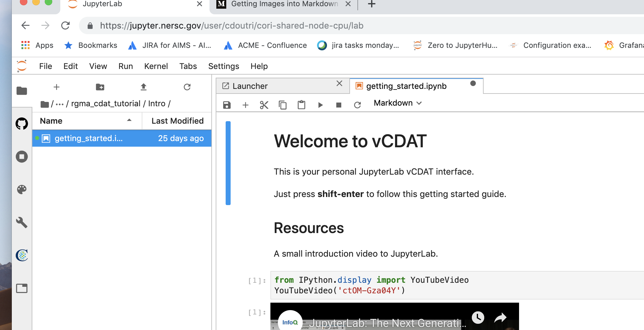Open the Settings menu

tap(224, 66)
